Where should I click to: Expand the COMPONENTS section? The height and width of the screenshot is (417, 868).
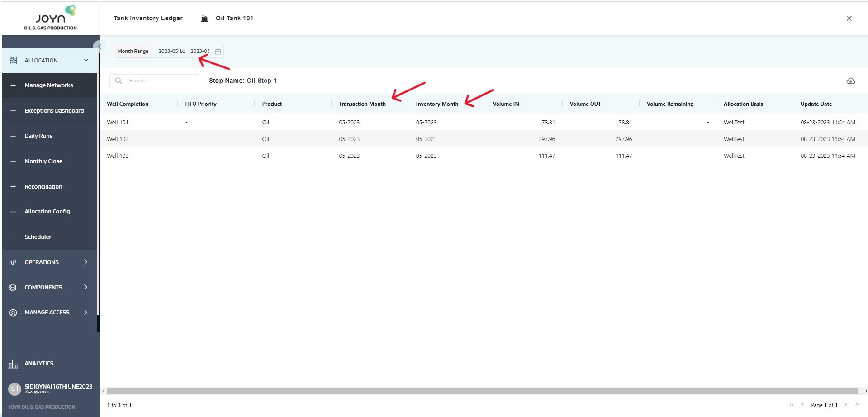click(85, 287)
